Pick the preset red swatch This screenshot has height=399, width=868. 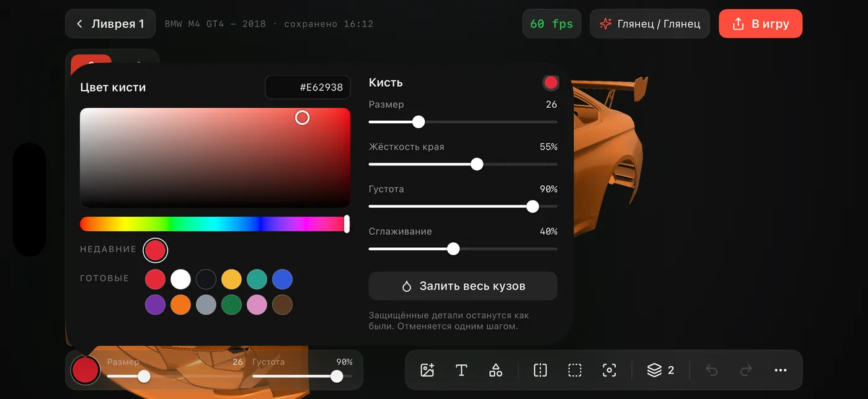tap(155, 279)
